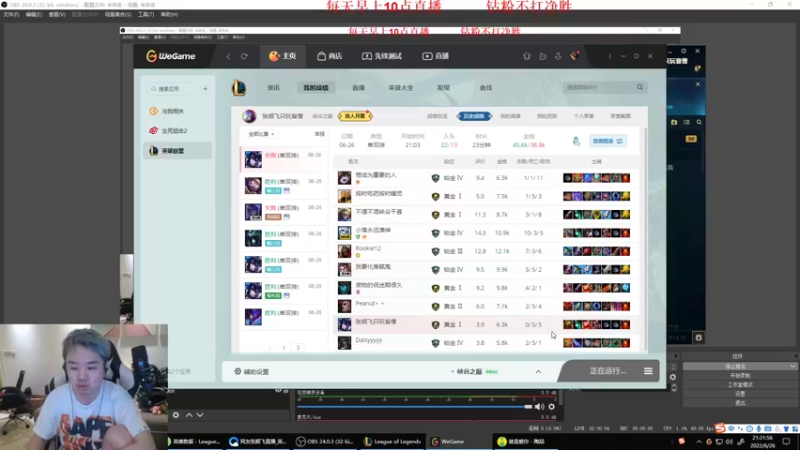Open player Peanut row
The image size is (800, 450).
(485, 306)
